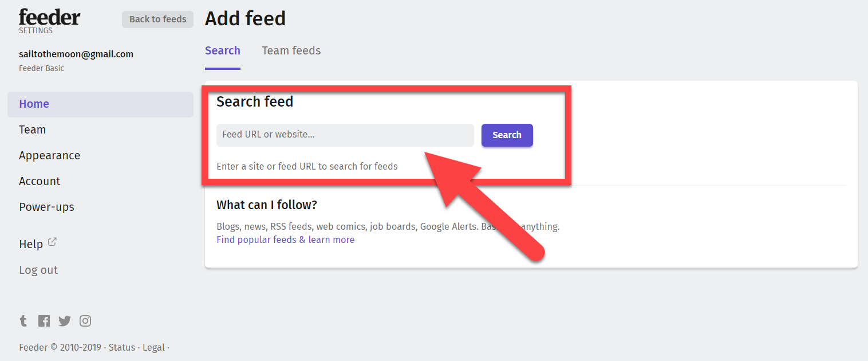Open the Power-ups section
The width and height of the screenshot is (868, 361).
(x=46, y=207)
